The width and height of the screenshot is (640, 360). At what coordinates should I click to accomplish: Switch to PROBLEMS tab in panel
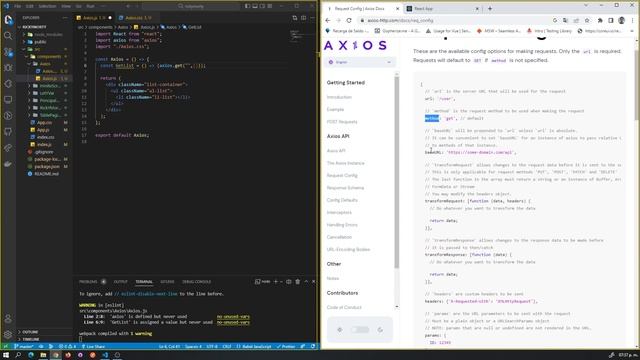[x=88, y=282]
